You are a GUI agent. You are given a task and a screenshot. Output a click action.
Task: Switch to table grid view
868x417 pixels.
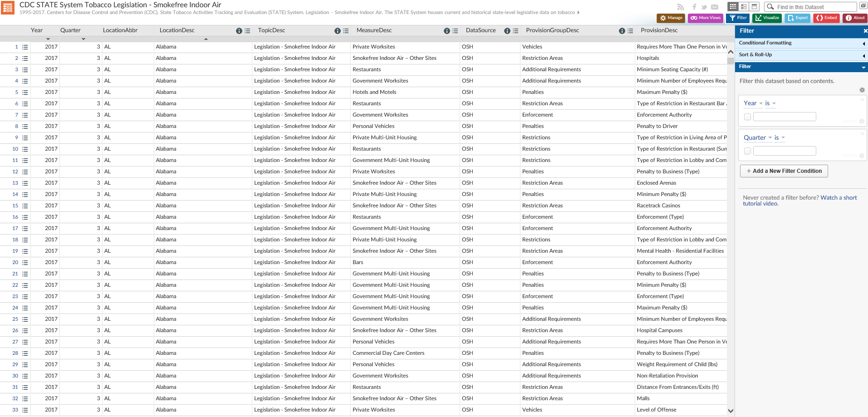pyautogui.click(x=733, y=6)
